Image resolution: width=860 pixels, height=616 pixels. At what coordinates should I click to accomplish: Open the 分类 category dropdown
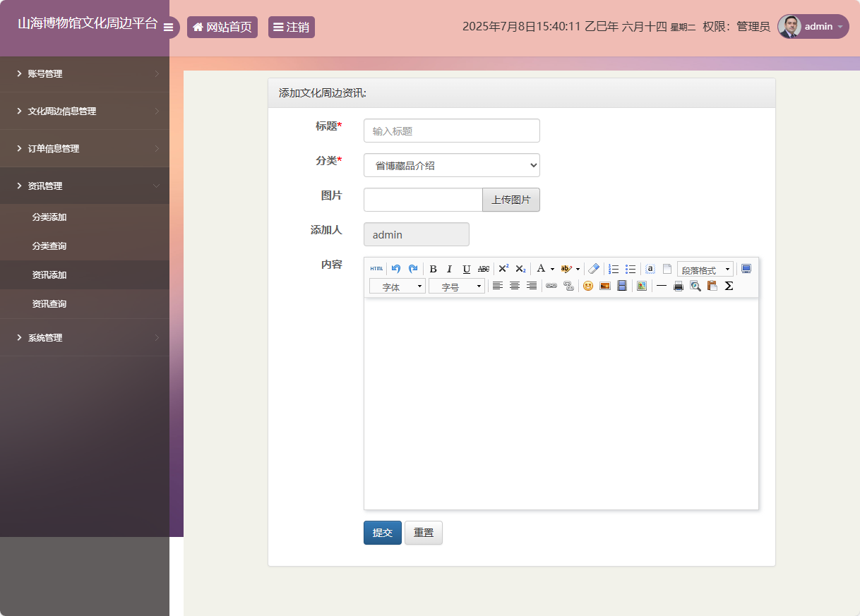pos(451,165)
